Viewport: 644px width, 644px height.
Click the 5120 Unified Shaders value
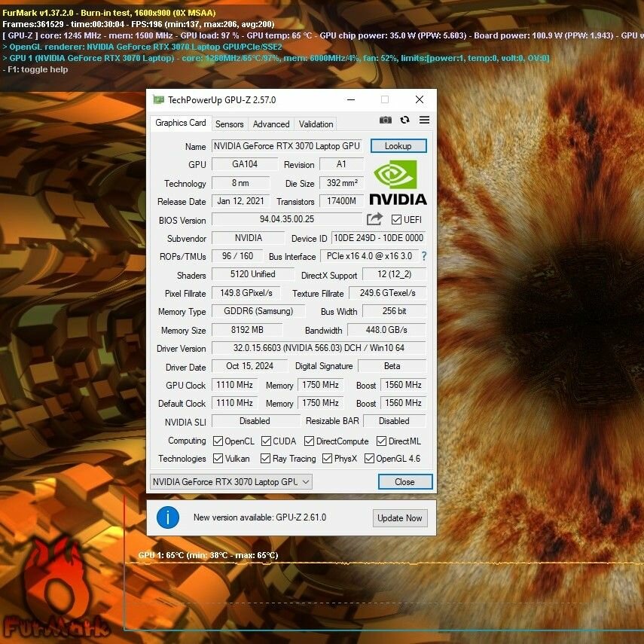point(253,274)
